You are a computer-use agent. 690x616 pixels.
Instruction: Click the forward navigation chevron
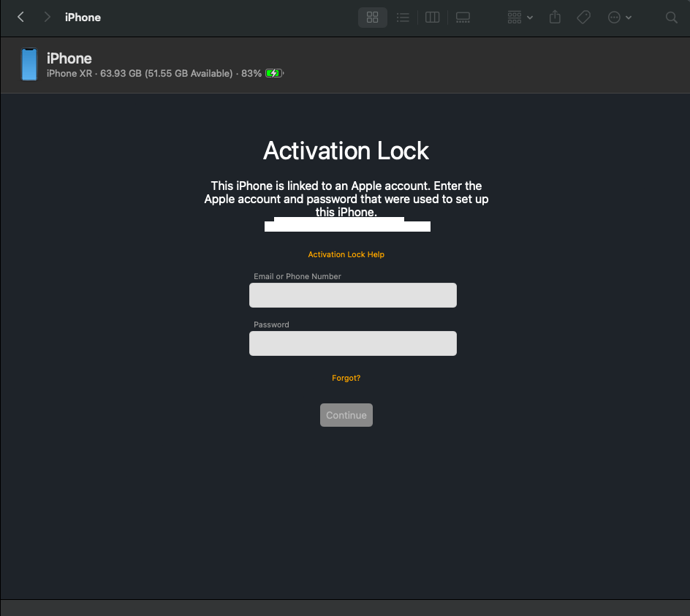coord(47,17)
